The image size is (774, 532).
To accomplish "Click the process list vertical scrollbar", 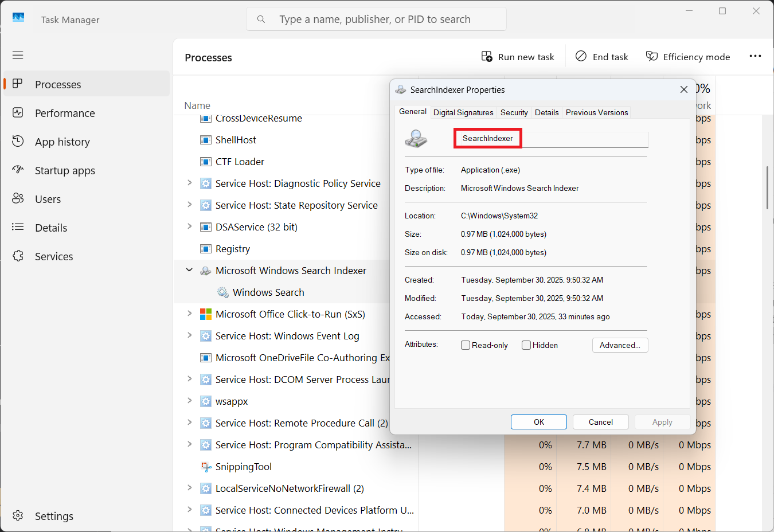I will [767, 188].
